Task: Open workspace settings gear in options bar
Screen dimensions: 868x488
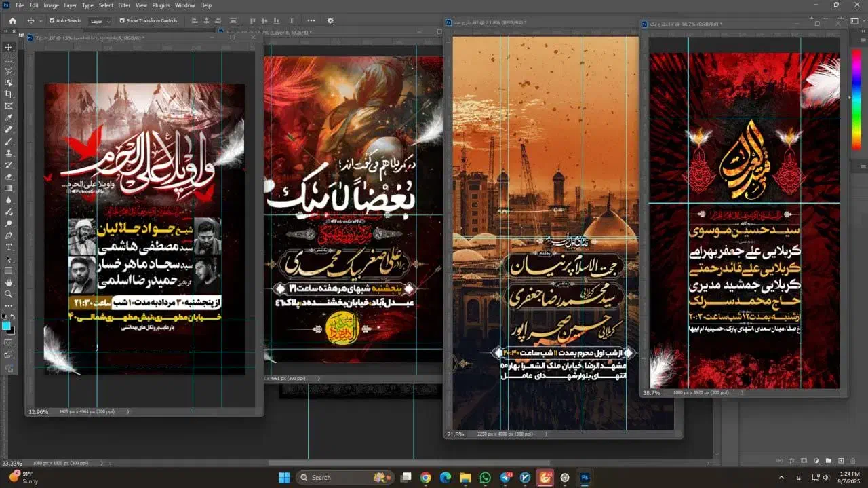Action: tap(331, 21)
